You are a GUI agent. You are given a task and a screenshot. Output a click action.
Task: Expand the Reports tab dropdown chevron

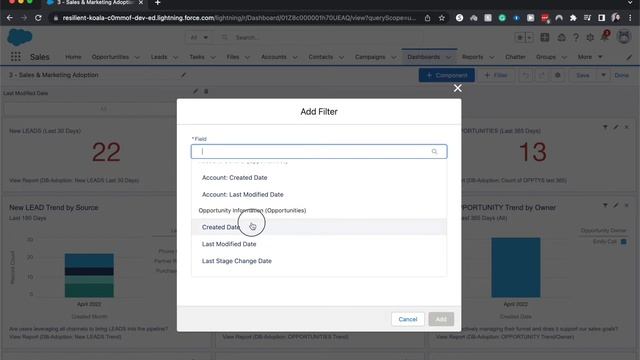[491, 57]
